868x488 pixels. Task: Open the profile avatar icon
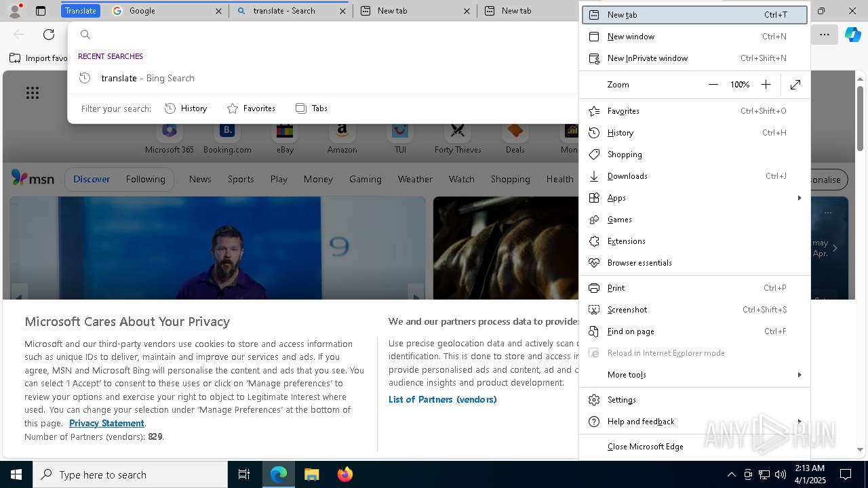tap(15, 11)
